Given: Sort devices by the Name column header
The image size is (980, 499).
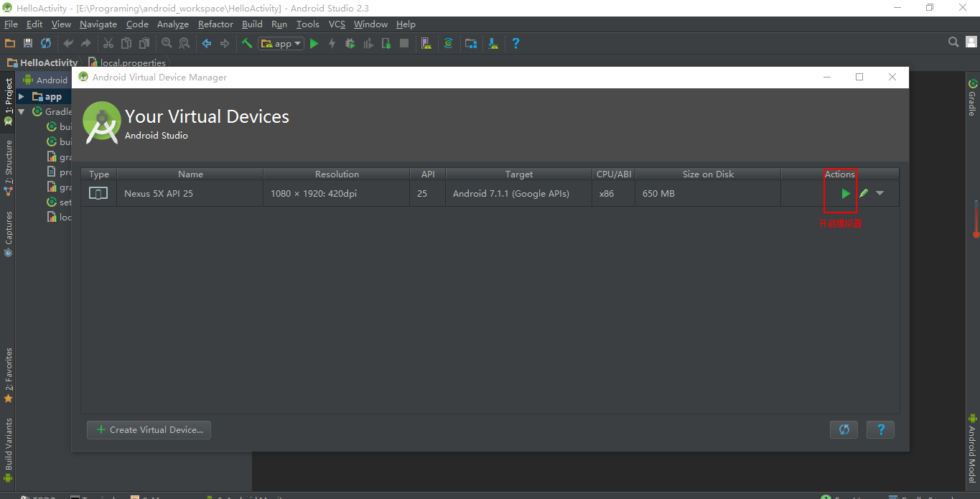Looking at the screenshot, I should point(190,174).
